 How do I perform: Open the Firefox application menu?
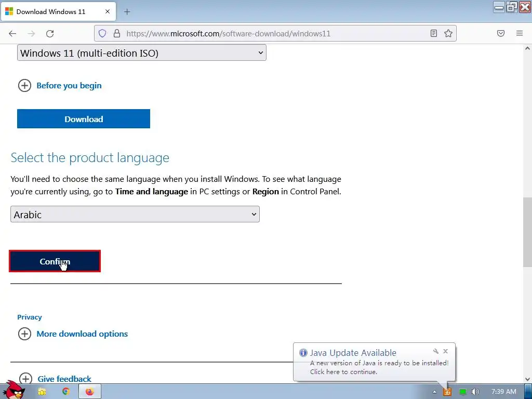point(520,33)
